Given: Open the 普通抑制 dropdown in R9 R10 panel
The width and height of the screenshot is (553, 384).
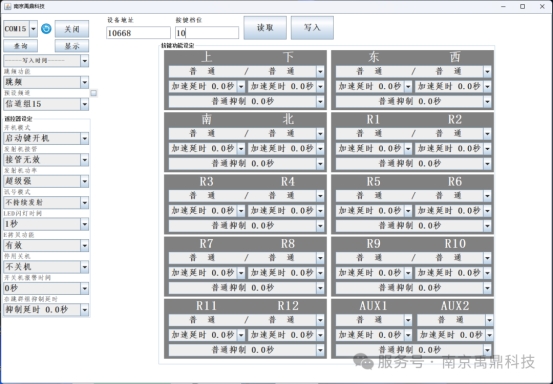Looking at the screenshot, I should coord(413,288).
